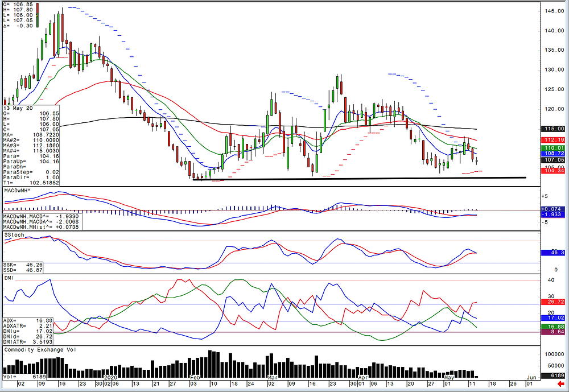Click the -1.933 MACD value tag
The height and width of the screenshot is (392, 569).
553,214
